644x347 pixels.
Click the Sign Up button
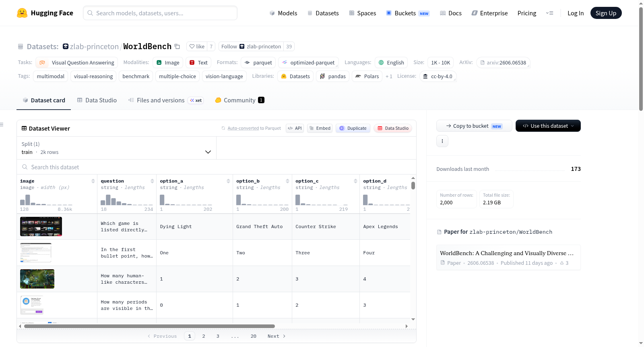[606, 13]
